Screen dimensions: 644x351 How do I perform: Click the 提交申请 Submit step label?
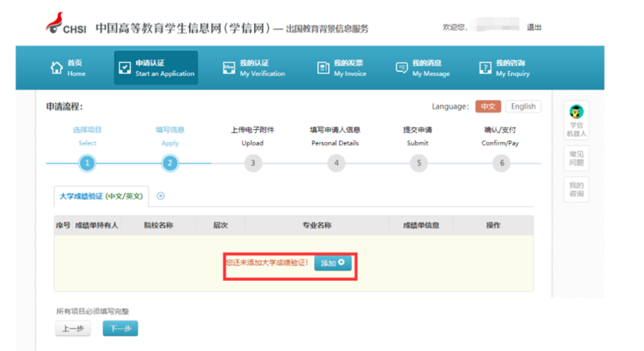(417, 136)
